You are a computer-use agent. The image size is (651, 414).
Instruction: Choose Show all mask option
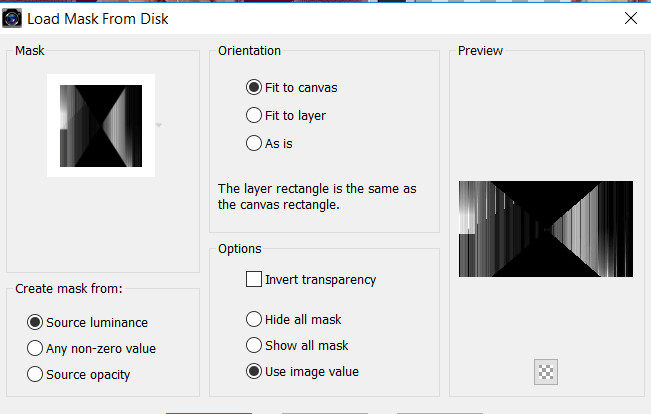click(x=254, y=345)
